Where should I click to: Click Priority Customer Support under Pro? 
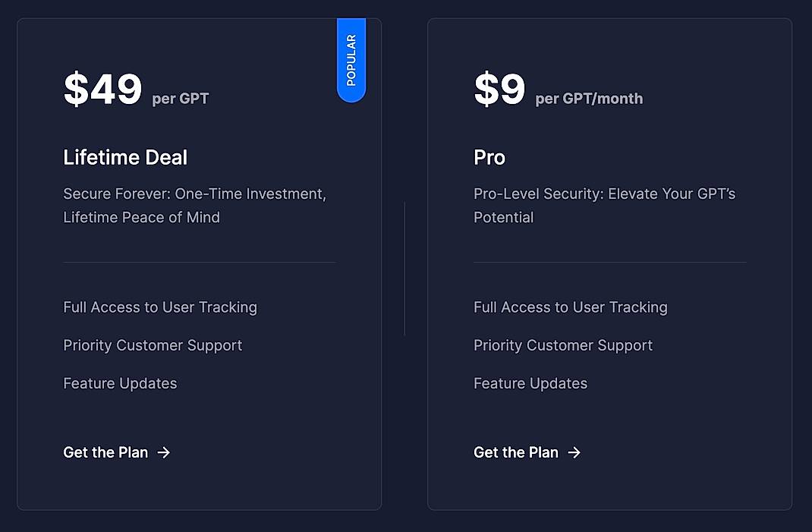click(x=563, y=345)
